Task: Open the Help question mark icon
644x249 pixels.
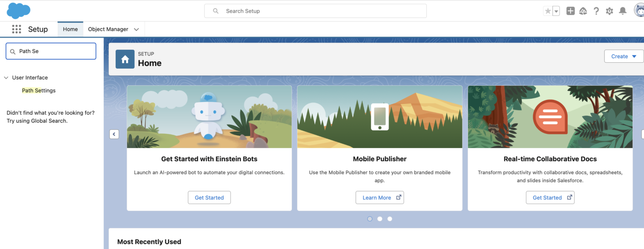Action: click(596, 11)
